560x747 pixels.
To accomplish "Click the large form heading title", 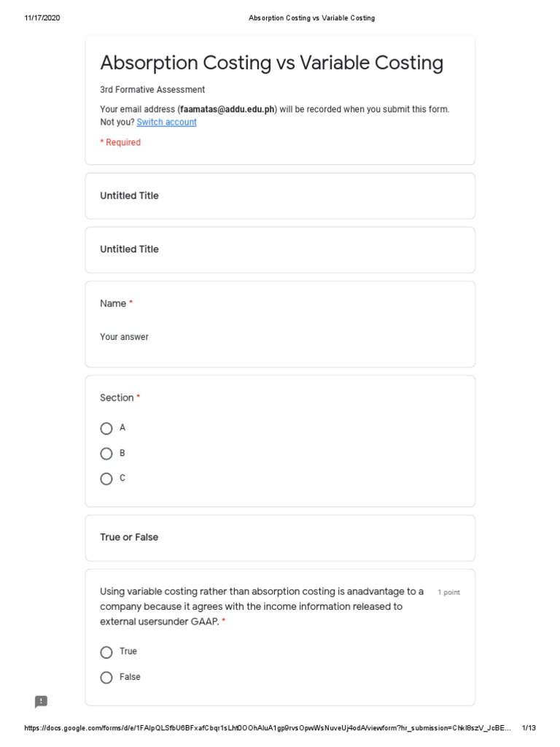I will (271, 63).
